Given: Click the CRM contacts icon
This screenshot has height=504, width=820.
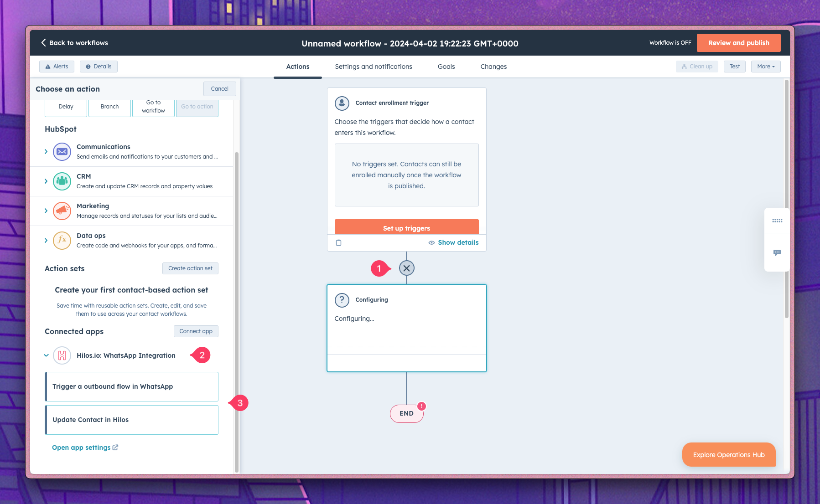Looking at the screenshot, I should (x=62, y=181).
